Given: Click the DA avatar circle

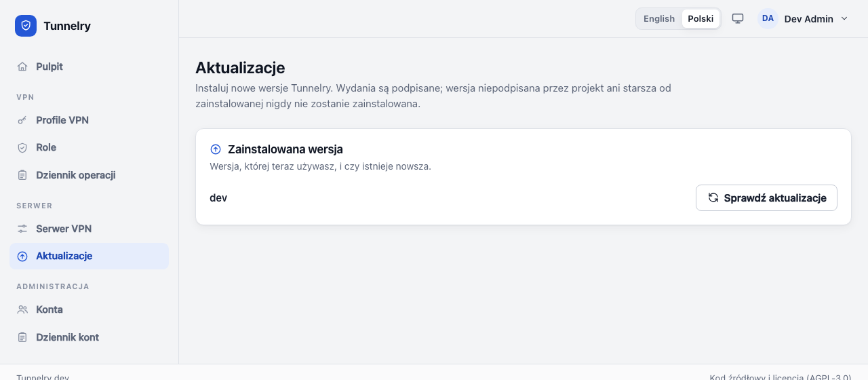Looking at the screenshot, I should point(768,18).
